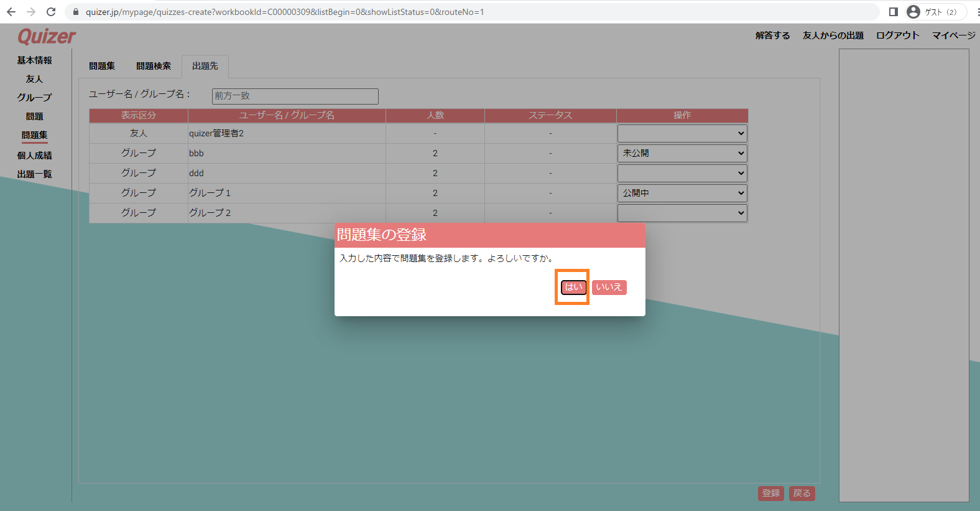
Task: Click the browser back arrow
Action: [11, 12]
